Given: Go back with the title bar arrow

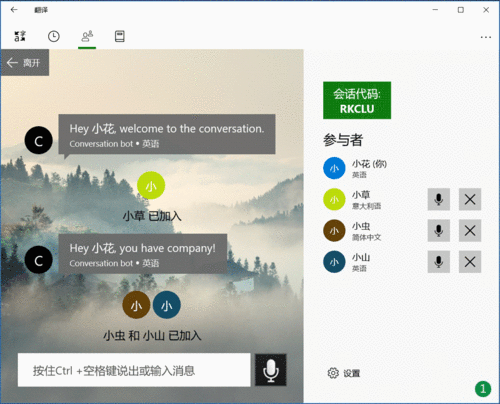Looking at the screenshot, I should pos(14,10).
